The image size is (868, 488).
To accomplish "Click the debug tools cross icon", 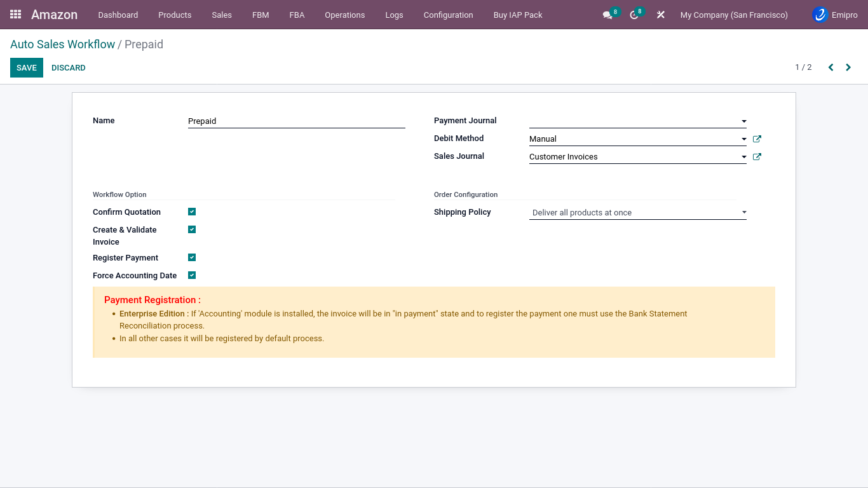I will (x=661, y=15).
